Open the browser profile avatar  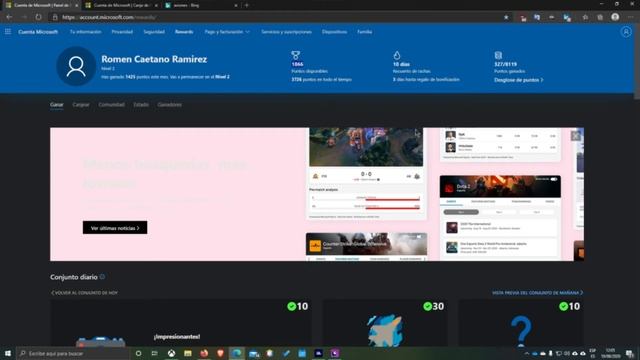click(615, 17)
